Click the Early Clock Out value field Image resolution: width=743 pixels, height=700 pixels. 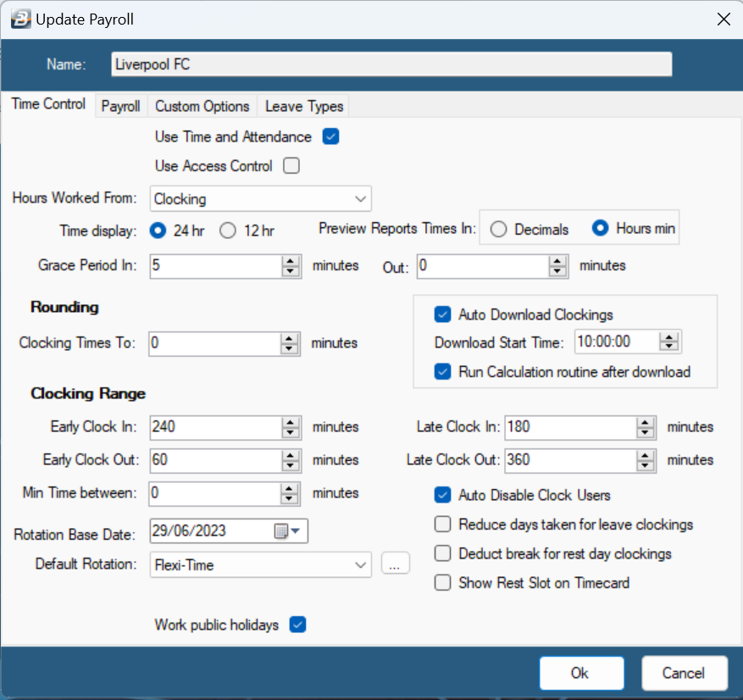click(x=216, y=461)
